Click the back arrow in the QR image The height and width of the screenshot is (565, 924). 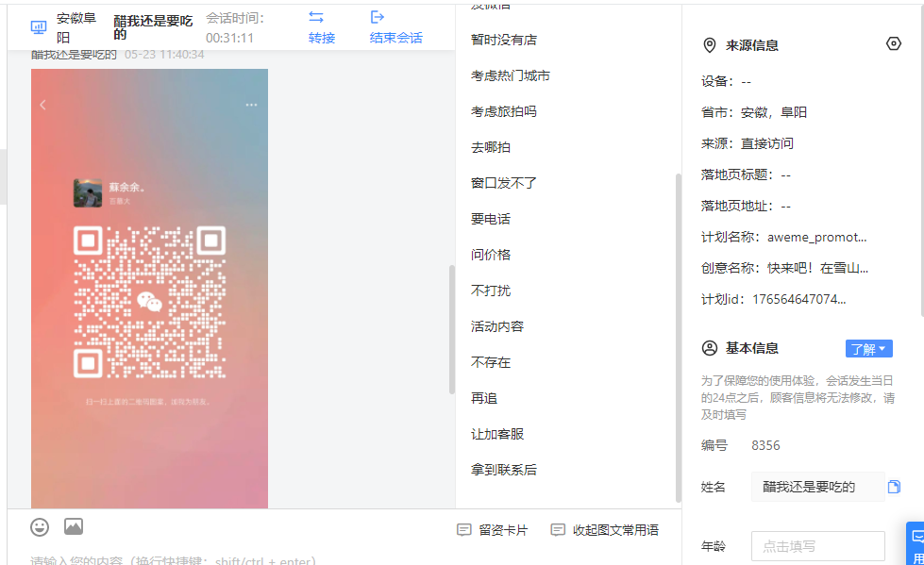pos(42,105)
